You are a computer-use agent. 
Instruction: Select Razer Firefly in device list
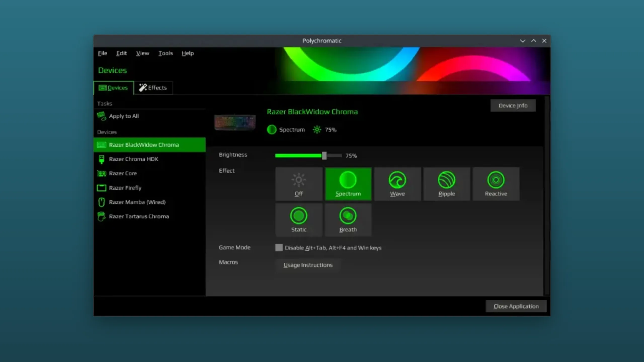click(x=150, y=188)
